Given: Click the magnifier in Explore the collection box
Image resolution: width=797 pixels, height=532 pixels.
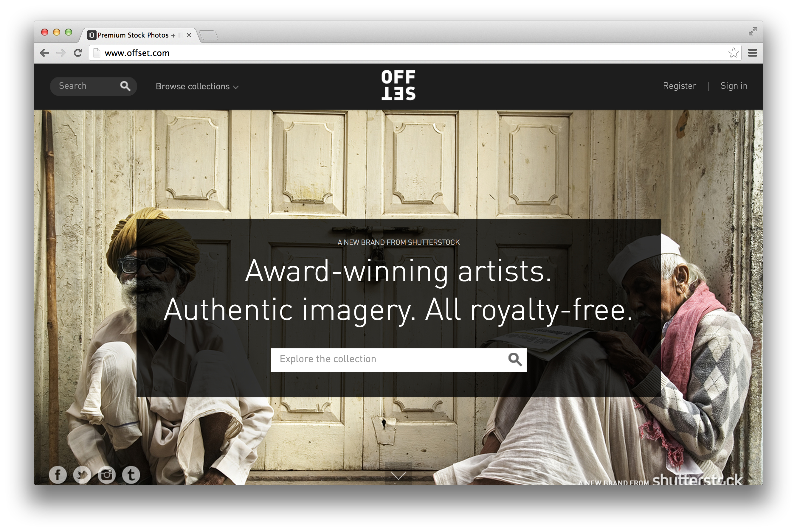Looking at the screenshot, I should [515, 359].
